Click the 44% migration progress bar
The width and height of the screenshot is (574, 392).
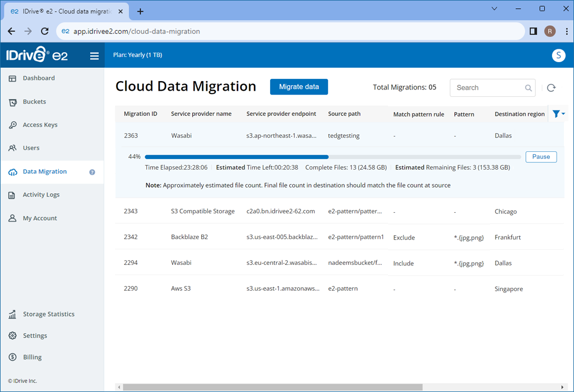332,157
